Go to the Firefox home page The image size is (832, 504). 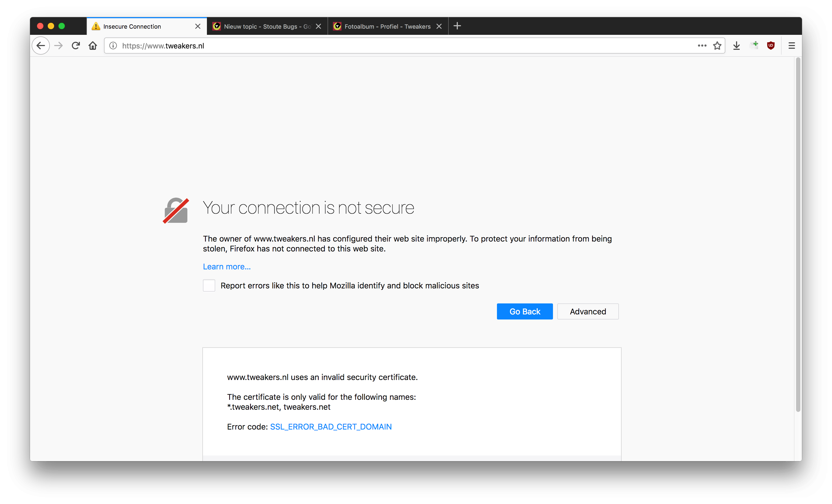coord(93,46)
